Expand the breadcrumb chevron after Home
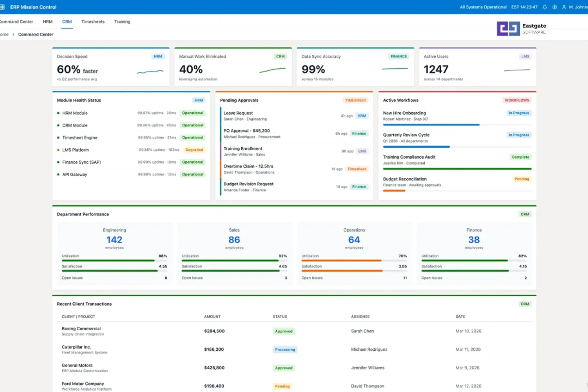Viewport: 588px width, 392px height. (x=13, y=34)
